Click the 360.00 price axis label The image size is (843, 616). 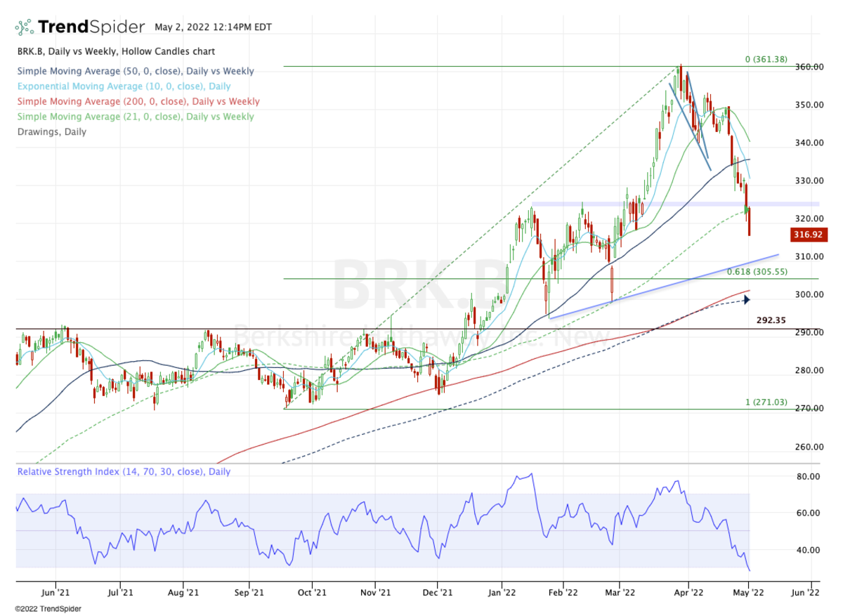809,67
